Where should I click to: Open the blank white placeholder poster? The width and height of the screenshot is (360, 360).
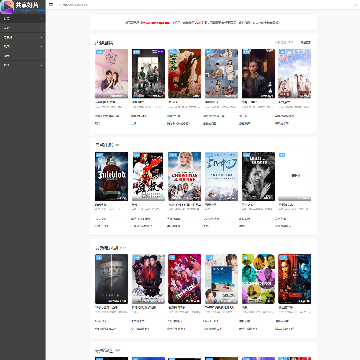point(295,176)
